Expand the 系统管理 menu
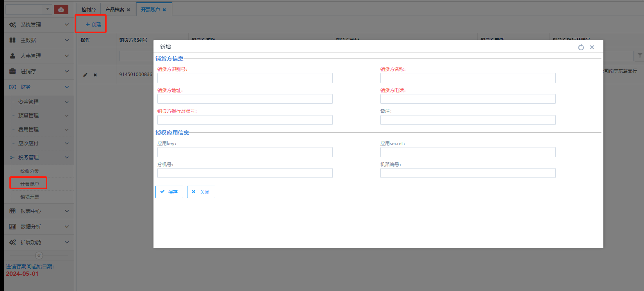Viewport: 644px width, 291px height. (x=39, y=25)
